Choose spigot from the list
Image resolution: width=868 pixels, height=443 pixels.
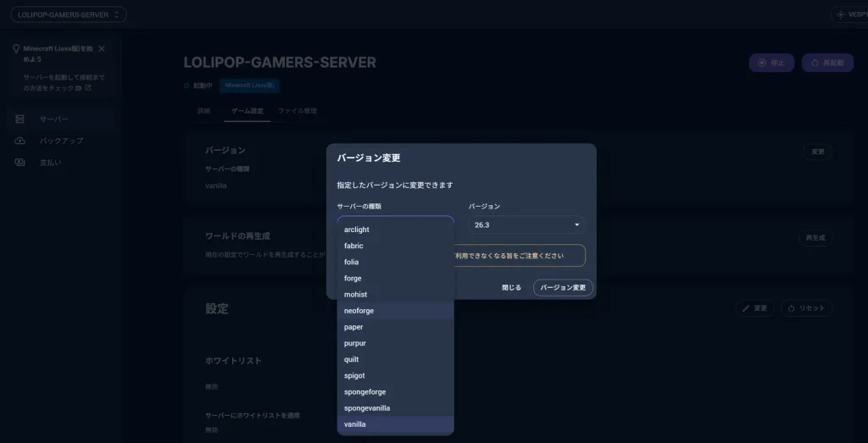[x=395, y=375]
